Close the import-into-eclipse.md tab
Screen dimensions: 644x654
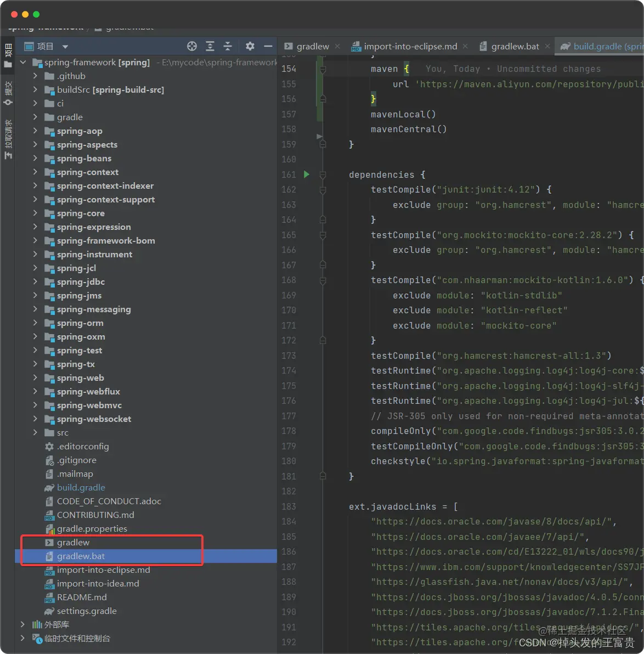pyautogui.click(x=465, y=46)
